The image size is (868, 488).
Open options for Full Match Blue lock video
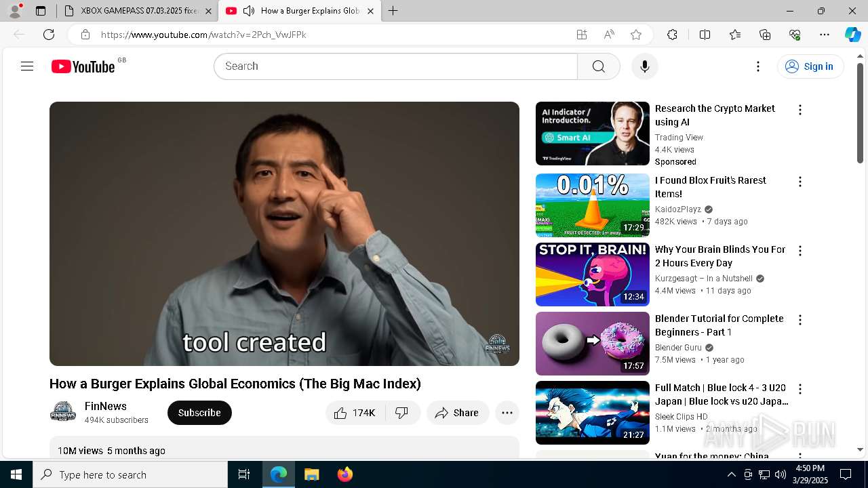tap(800, 389)
